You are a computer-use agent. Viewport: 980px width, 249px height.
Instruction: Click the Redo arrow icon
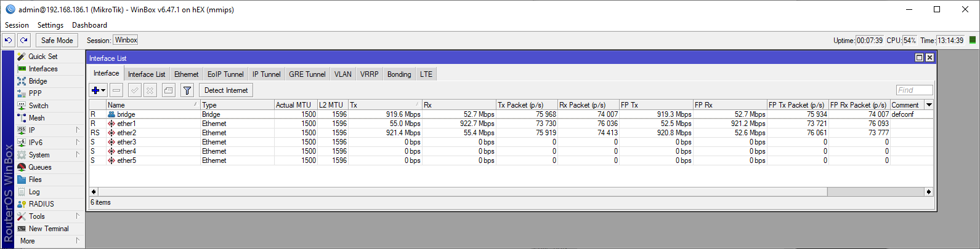(23, 40)
